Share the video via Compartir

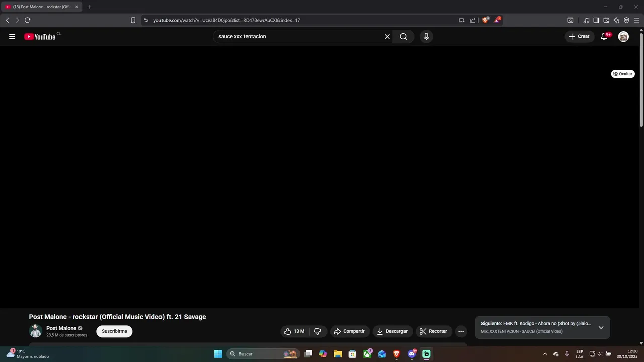[350, 331]
